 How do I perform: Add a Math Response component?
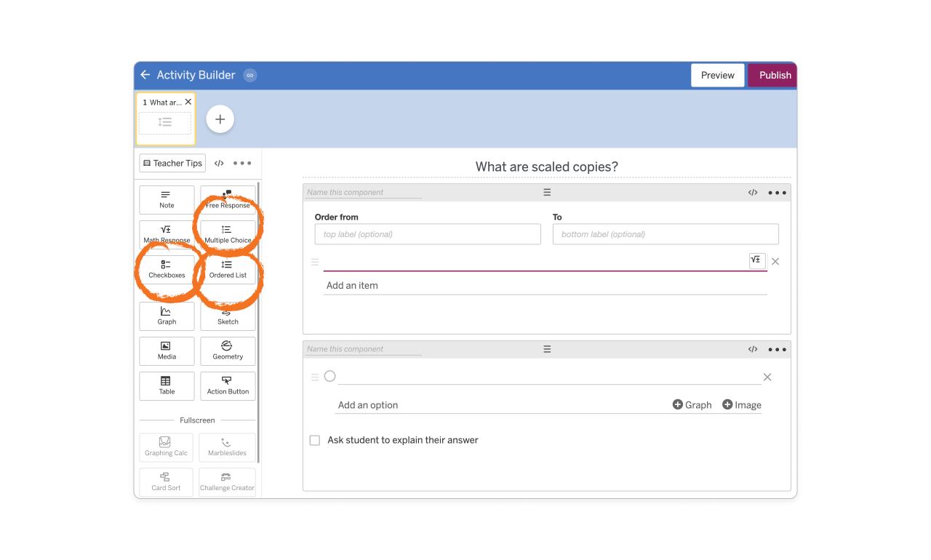pyautogui.click(x=167, y=234)
